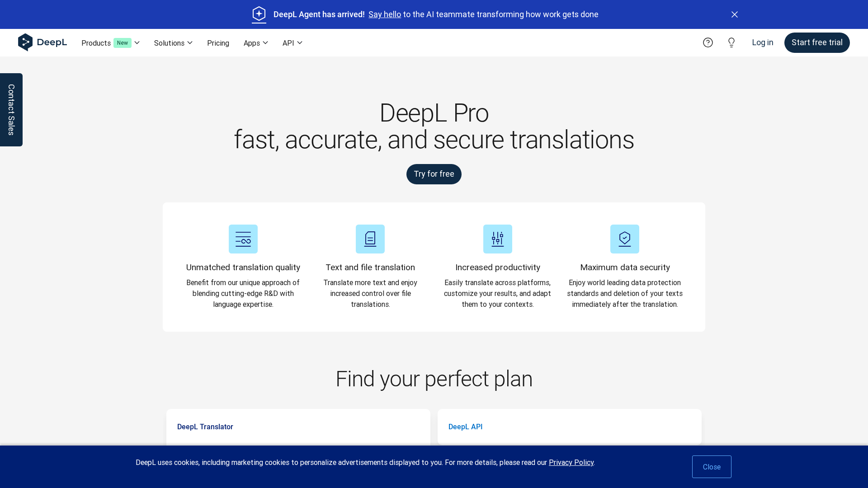Click the Start free trial button
Screen dimensions: 868x488
pyautogui.click(x=817, y=42)
